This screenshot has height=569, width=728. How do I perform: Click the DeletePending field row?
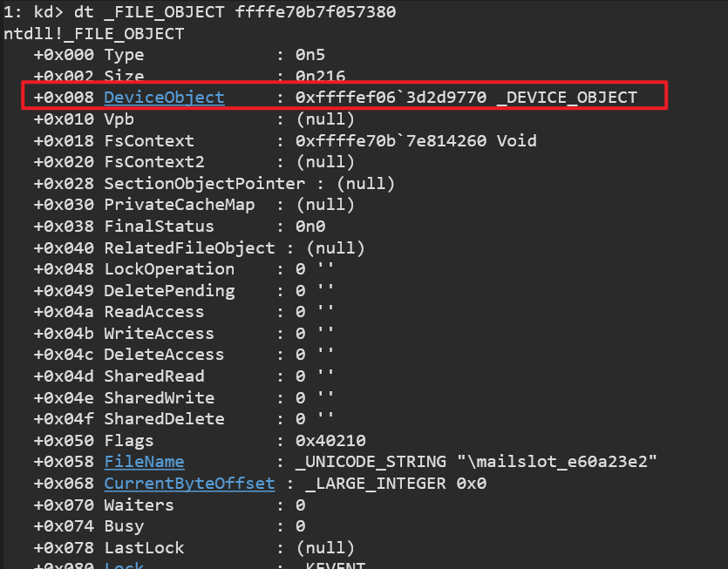click(169, 290)
